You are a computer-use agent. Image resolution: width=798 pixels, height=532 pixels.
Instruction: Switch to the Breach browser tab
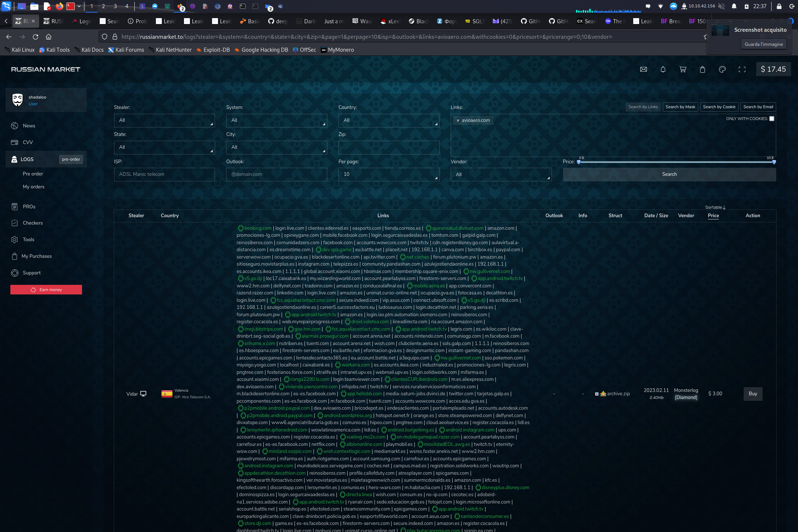671,21
